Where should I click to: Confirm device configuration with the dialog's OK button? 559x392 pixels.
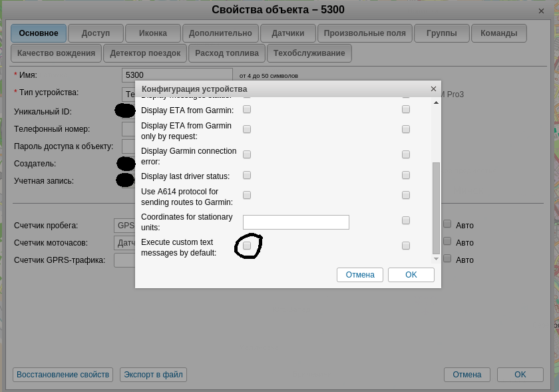pyautogui.click(x=411, y=275)
